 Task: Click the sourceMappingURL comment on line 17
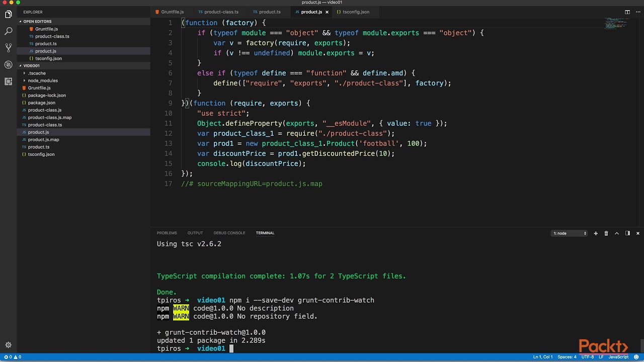tap(252, 184)
